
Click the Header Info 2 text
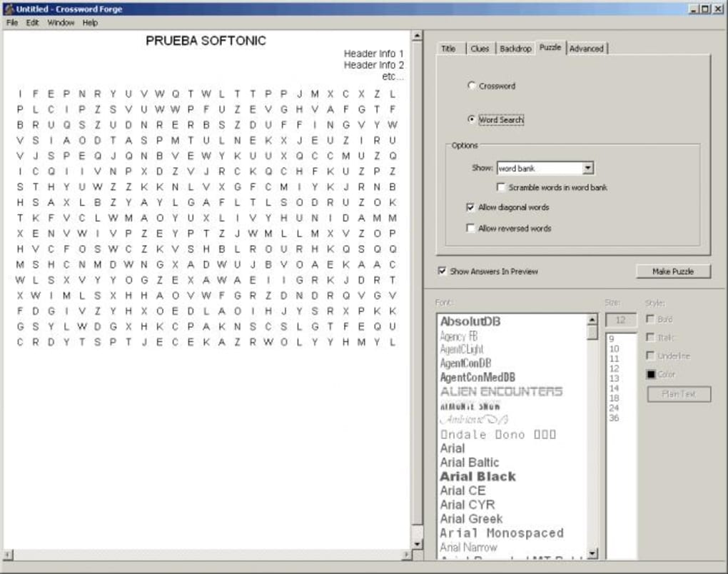[x=374, y=65]
